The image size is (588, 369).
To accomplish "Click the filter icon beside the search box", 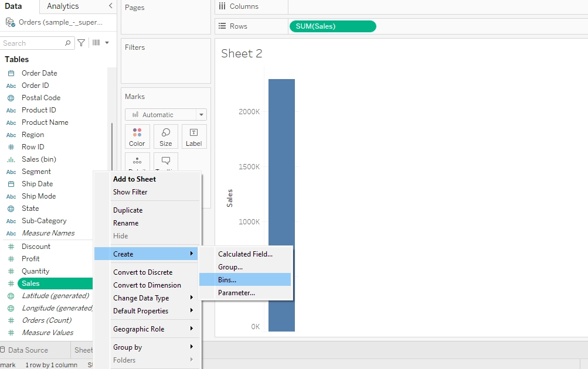I will point(81,43).
